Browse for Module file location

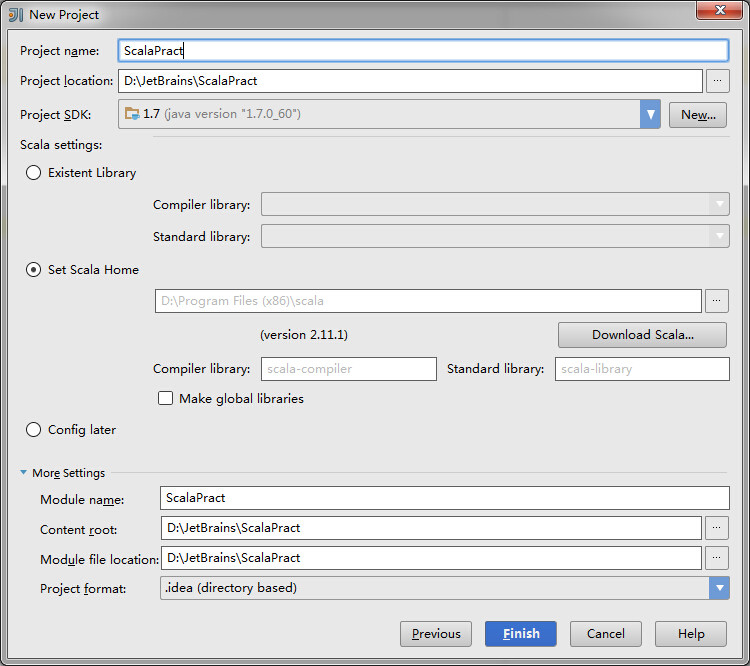716,558
